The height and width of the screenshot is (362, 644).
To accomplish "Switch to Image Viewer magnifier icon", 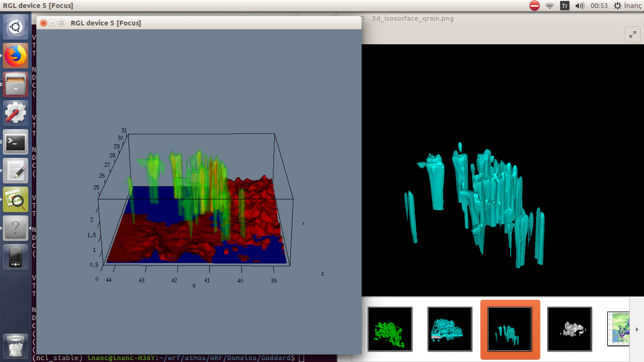I will click(16, 199).
